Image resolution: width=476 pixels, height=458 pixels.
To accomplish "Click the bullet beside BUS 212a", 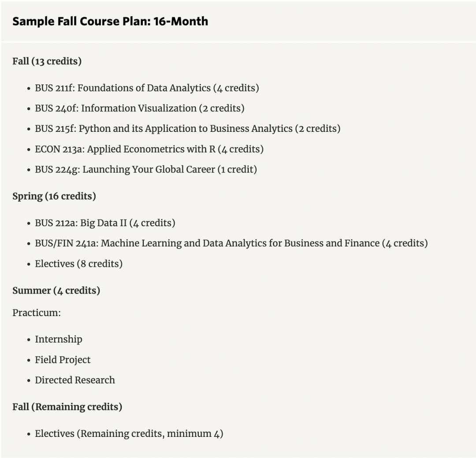I will [x=29, y=223].
